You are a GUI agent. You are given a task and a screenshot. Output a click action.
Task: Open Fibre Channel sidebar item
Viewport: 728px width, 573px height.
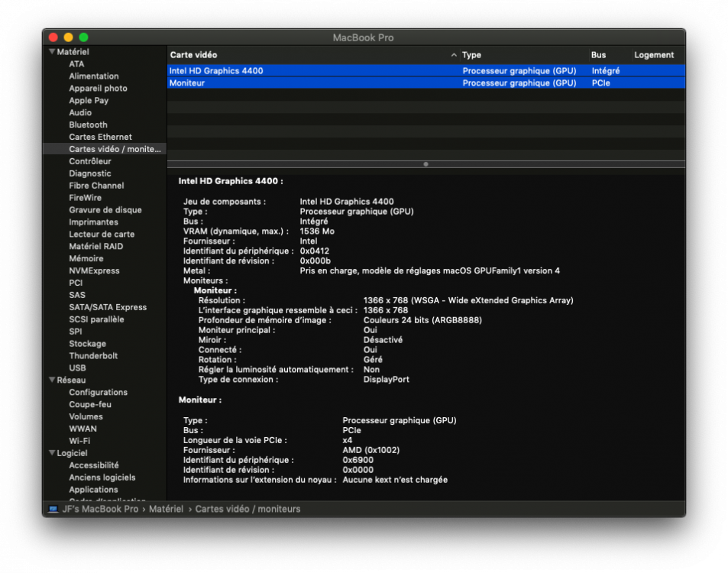point(96,186)
